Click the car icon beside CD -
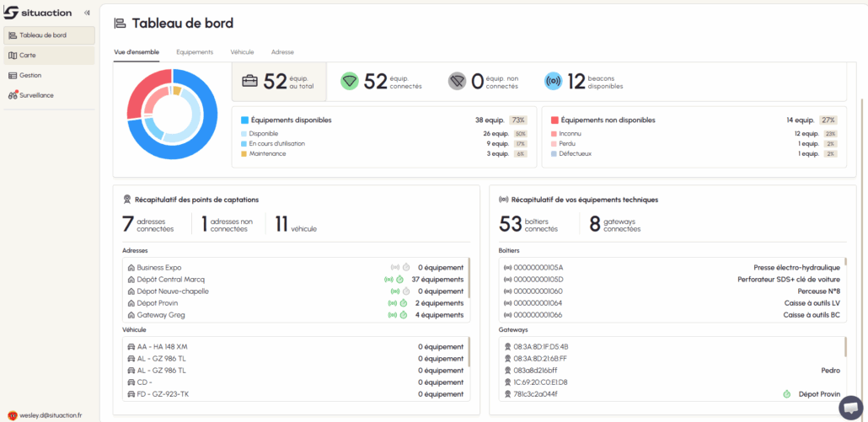Image resolution: width=868 pixels, height=422 pixels. click(x=131, y=382)
